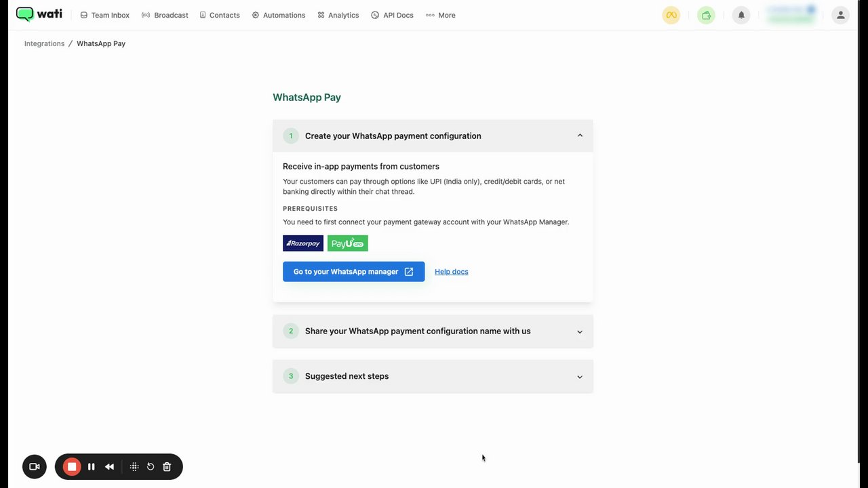868x488 pixels.
Task: Open the green wallet icon
Action: (x=706, y=15)
